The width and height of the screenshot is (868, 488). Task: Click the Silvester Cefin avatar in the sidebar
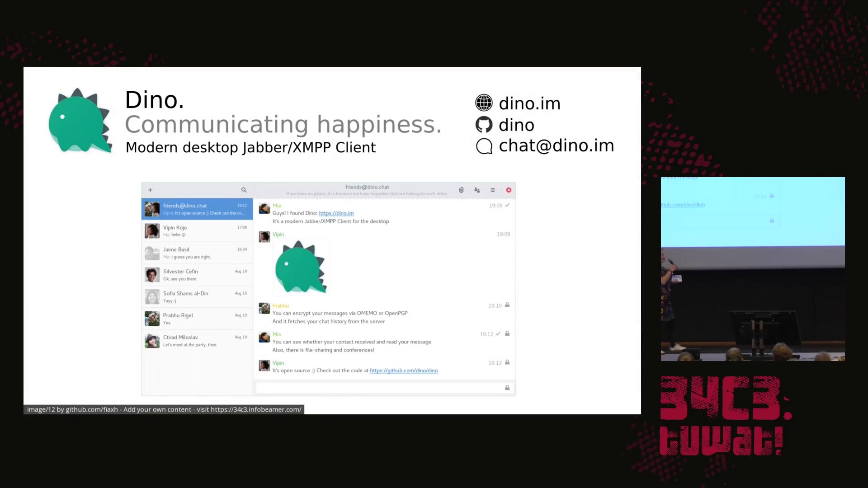pos(152,275)
